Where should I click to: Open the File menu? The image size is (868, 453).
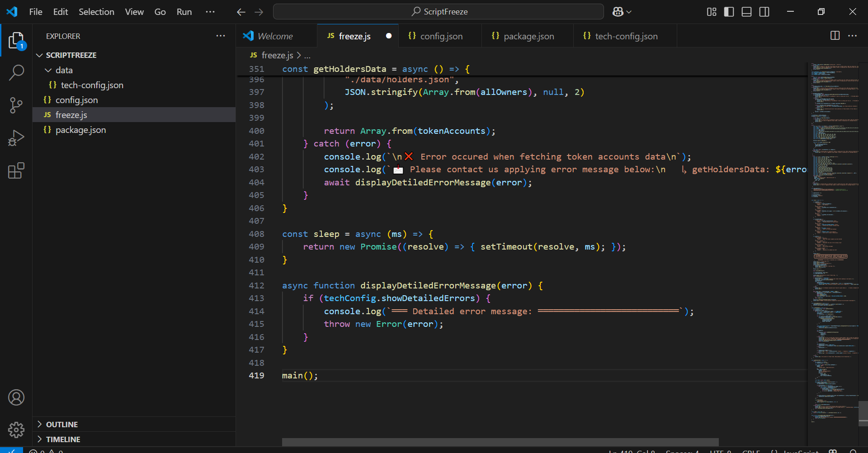point(36,12)
